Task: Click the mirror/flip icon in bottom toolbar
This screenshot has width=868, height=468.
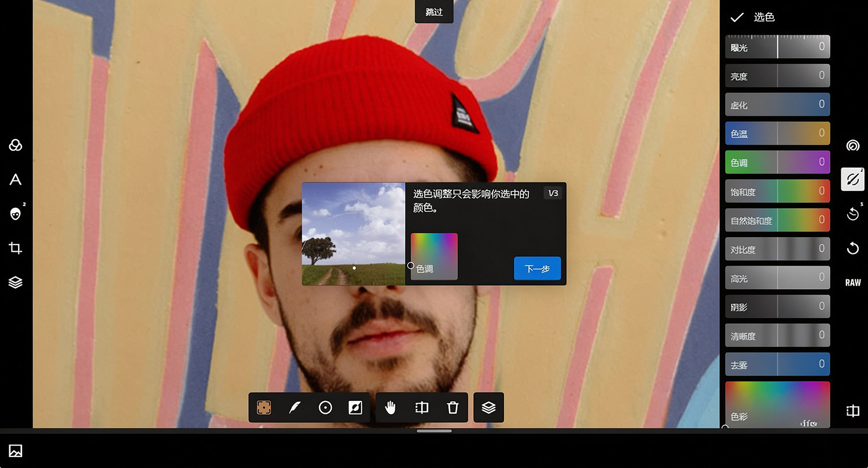Action: 422,408
